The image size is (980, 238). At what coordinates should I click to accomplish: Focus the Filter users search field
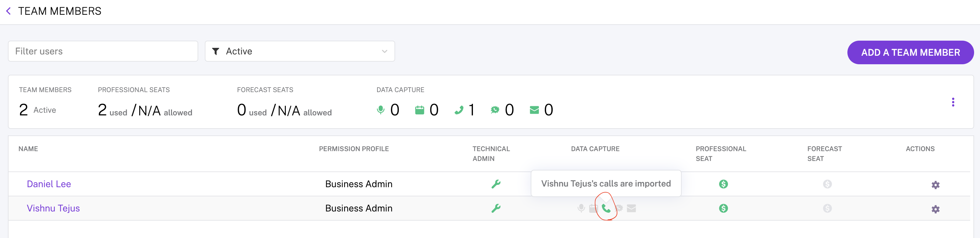click(x=103, y=51)
